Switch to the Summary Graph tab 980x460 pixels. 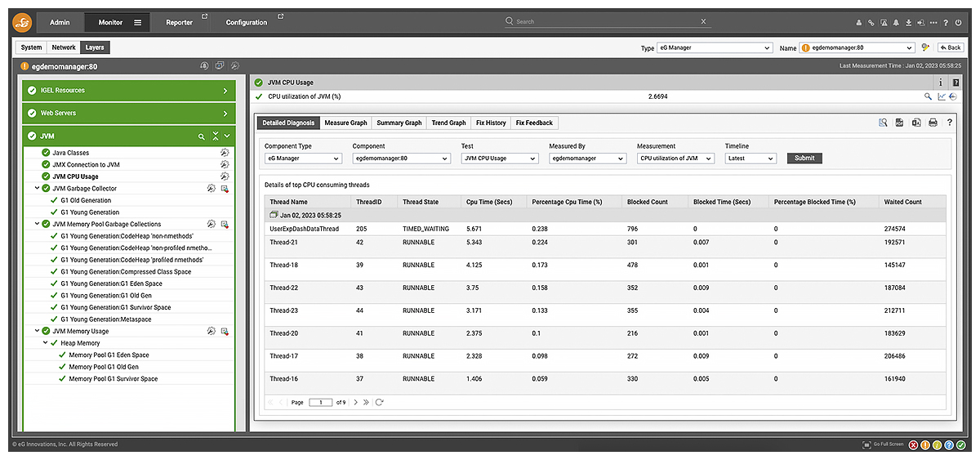[399, 123]
